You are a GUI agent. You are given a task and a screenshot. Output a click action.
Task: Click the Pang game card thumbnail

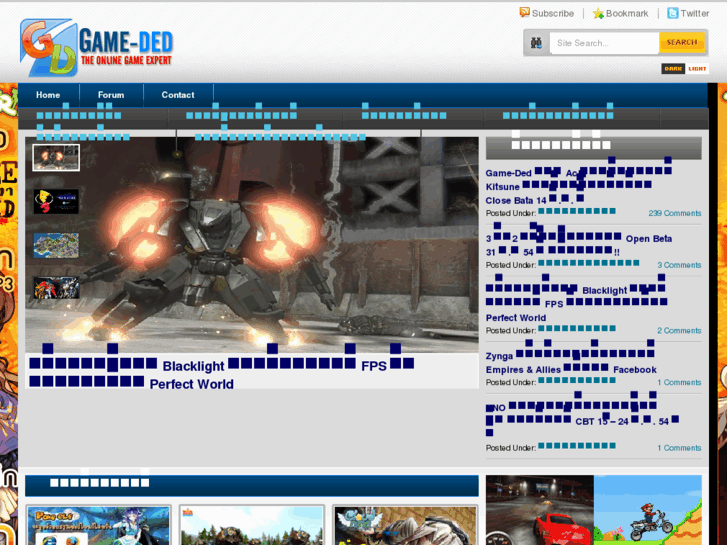[98, 526]
